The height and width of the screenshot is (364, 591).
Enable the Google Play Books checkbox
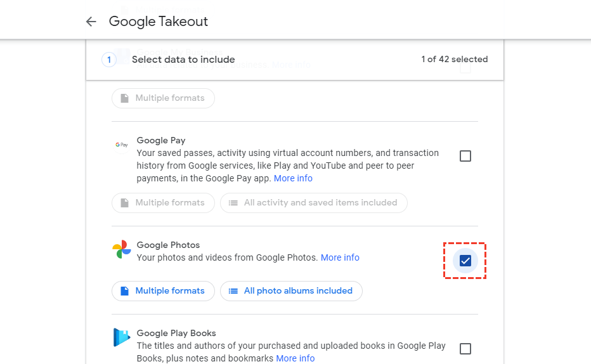[x=465, y=349]
